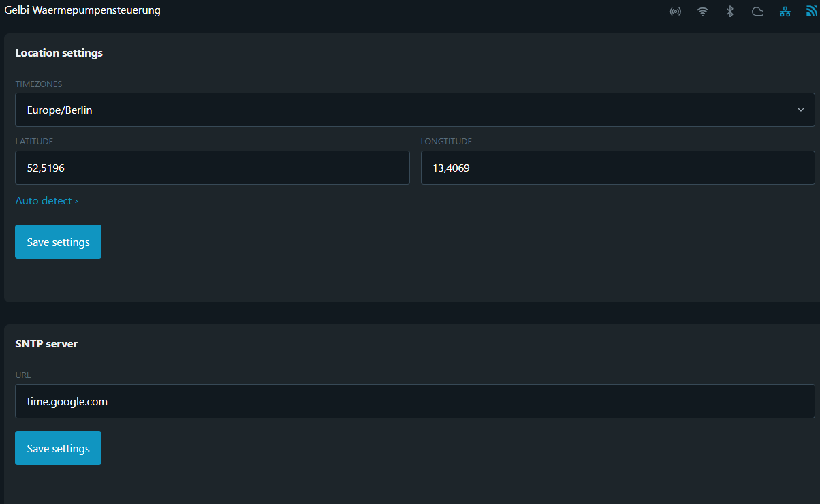Save settings in the SNTP server section

58,448
